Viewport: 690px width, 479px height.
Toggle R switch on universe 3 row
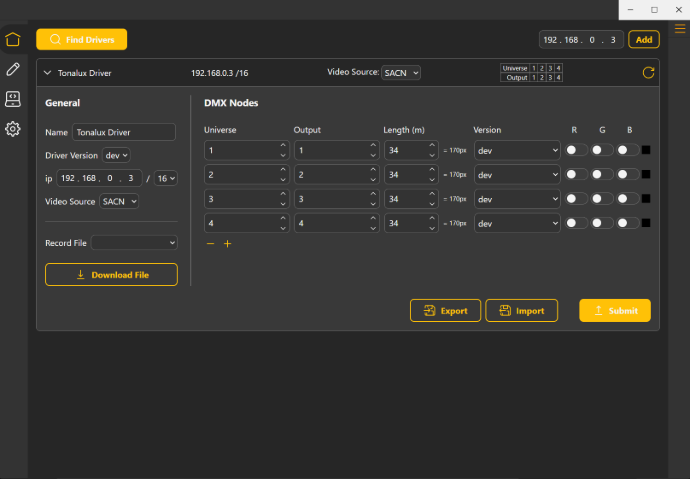[576, 199]
